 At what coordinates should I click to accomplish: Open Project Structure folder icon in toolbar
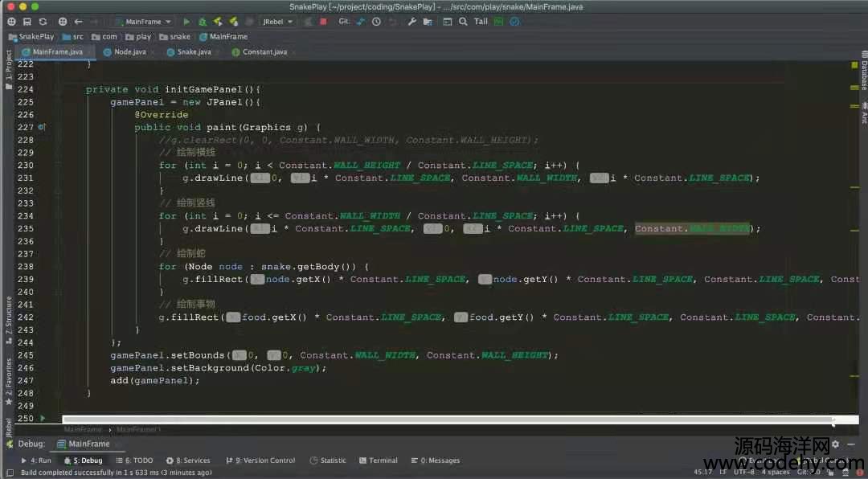(x=428, y=22)
